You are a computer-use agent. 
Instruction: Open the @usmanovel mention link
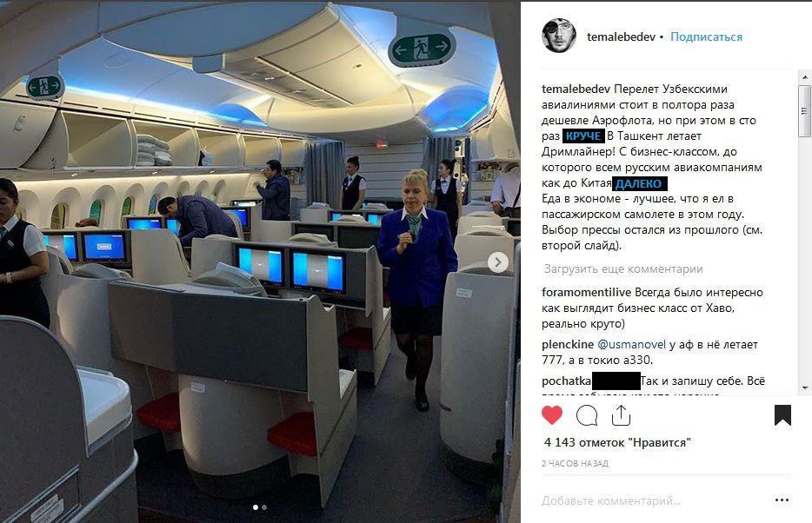click(x=632, y=345)
